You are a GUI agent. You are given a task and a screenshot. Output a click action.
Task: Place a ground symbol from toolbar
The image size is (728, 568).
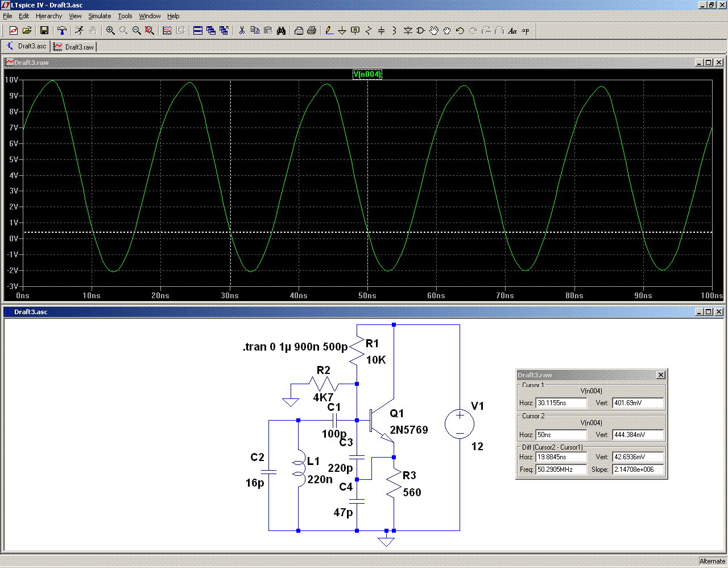342,31
